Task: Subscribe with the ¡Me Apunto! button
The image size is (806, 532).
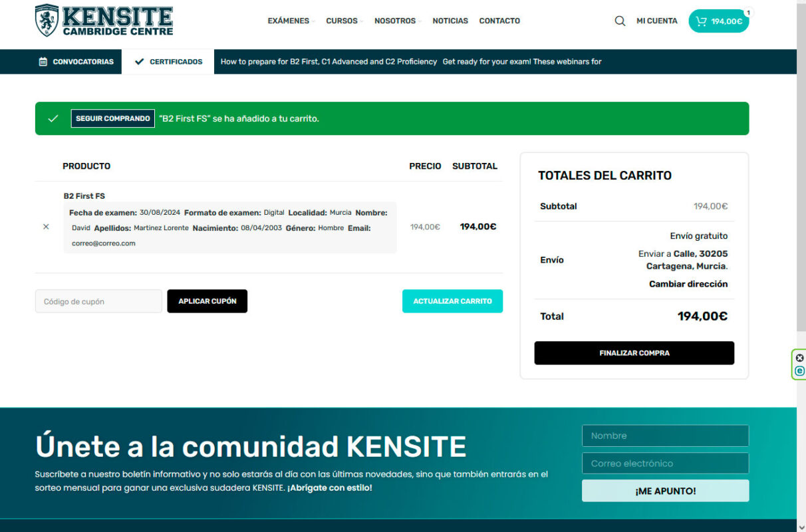Action: [665, 491]
